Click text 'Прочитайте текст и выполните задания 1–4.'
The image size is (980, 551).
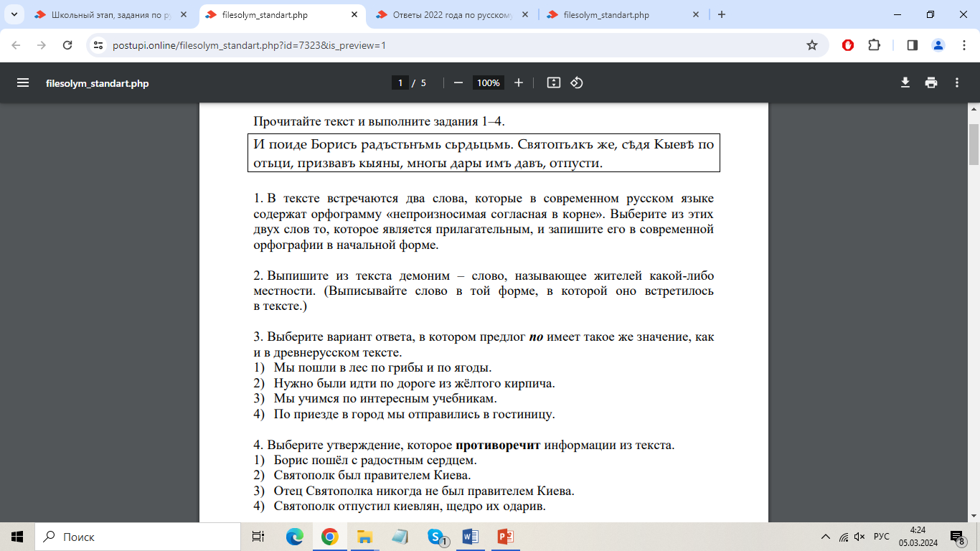(380, 121)
